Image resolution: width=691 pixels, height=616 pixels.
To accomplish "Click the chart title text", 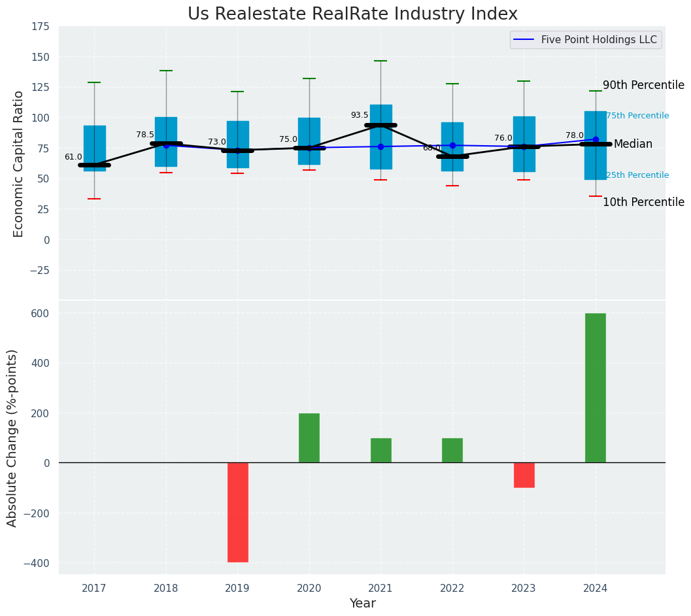I will pyautogui.click(x=352, y=14).
